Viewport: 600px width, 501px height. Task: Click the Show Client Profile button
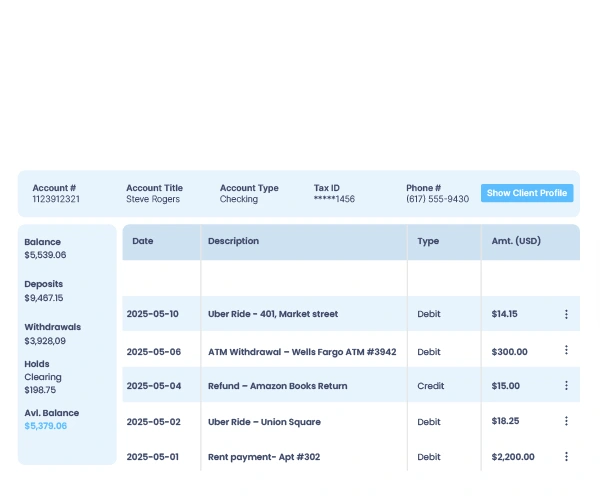pyautogui.click(x=527, y=193)
